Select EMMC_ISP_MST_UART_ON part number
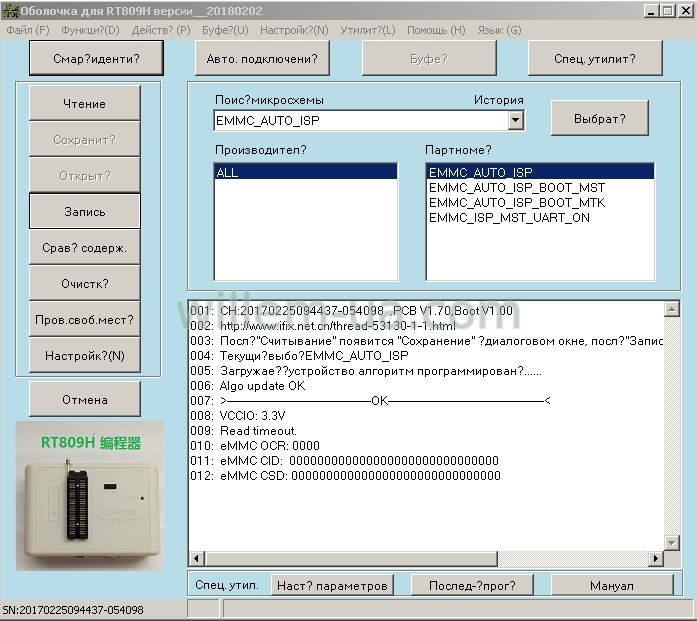The image size is (697, 621). (509, 218)
